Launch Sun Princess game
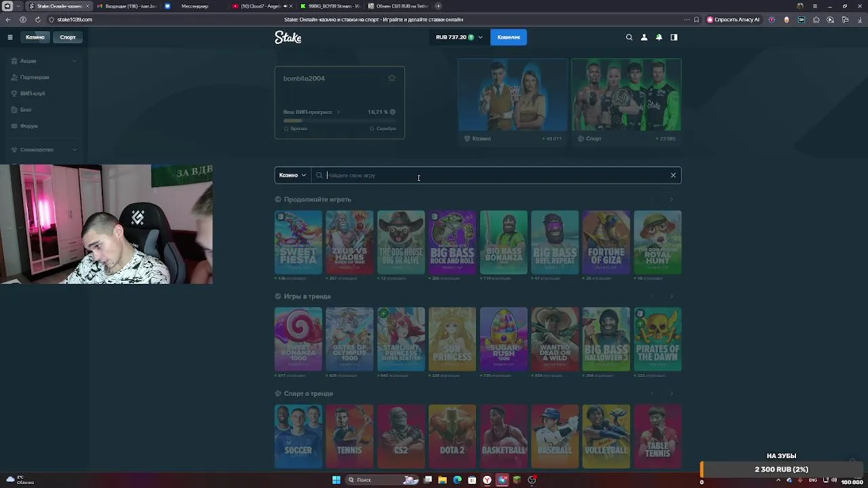This screenshot has height=488, width=868. (452, 340)
